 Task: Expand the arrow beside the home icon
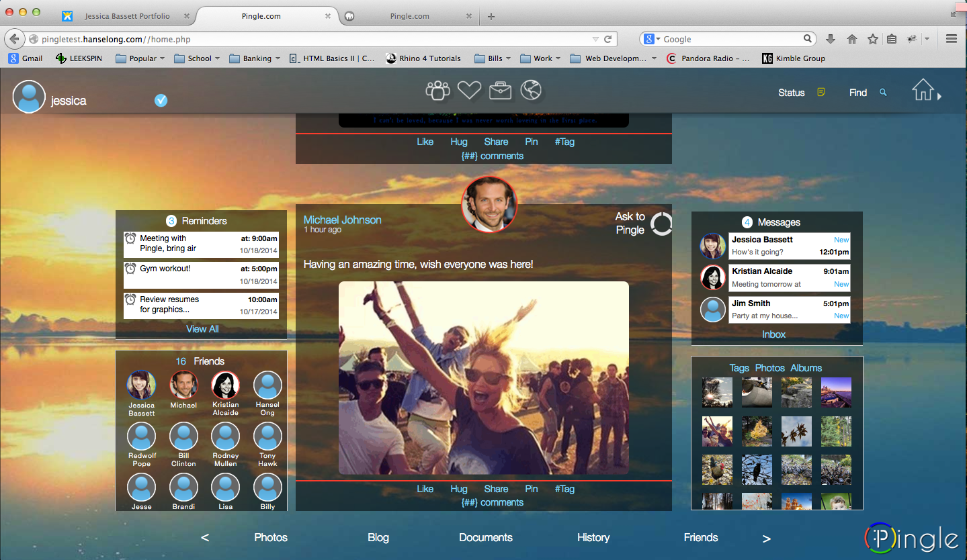coord(939,96)
